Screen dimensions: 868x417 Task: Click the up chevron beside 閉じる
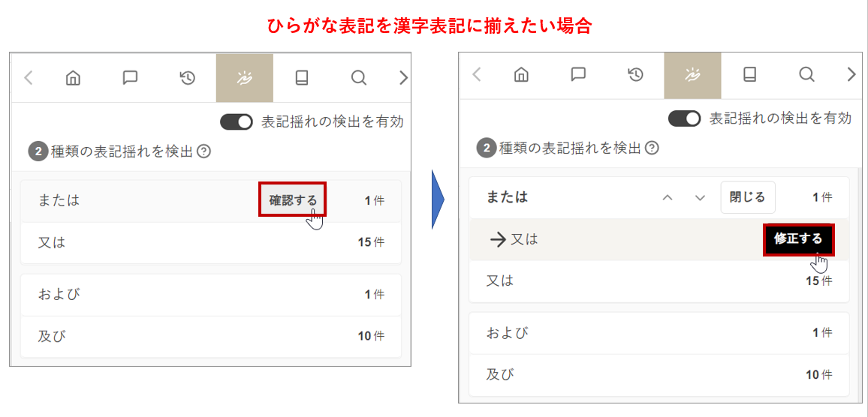pyautogui.click(x=667, y=198)
